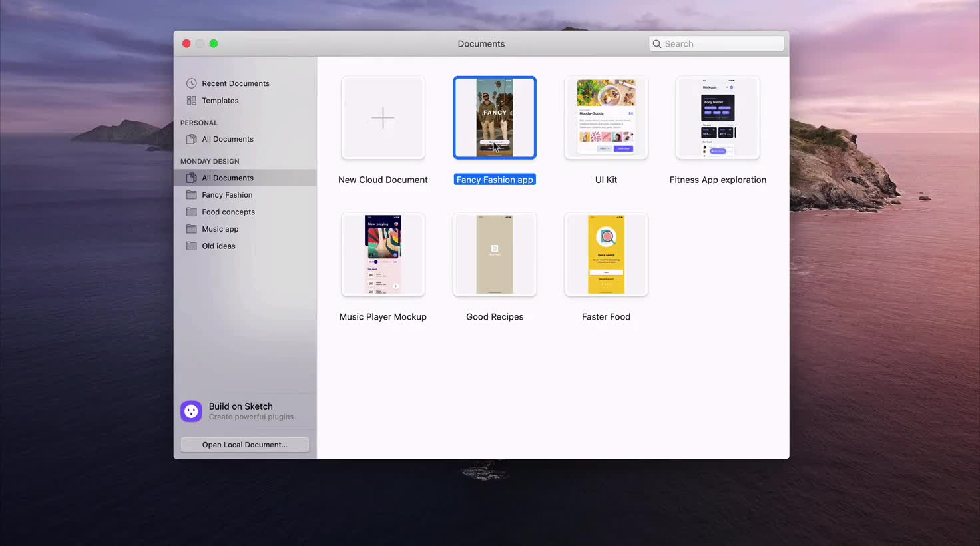Select the Faster Food thumbnail
The width and height of the screenshot is (980, 546).
(x=606, y=254)
